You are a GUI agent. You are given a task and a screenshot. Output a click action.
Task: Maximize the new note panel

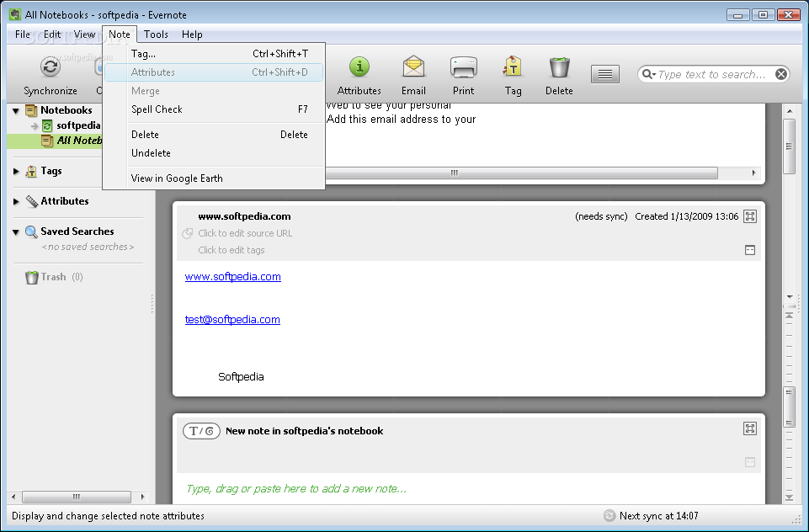(750, 428)
